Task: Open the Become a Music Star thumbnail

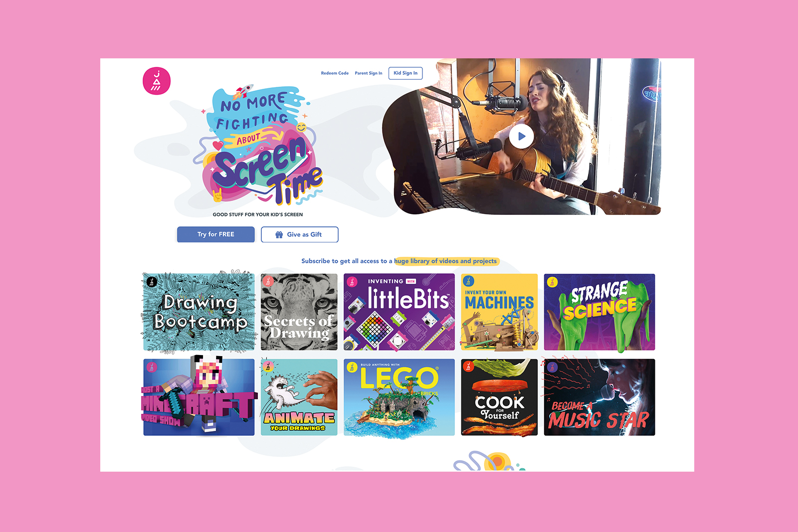Action: pyautogui.click(x=599, y=397)
